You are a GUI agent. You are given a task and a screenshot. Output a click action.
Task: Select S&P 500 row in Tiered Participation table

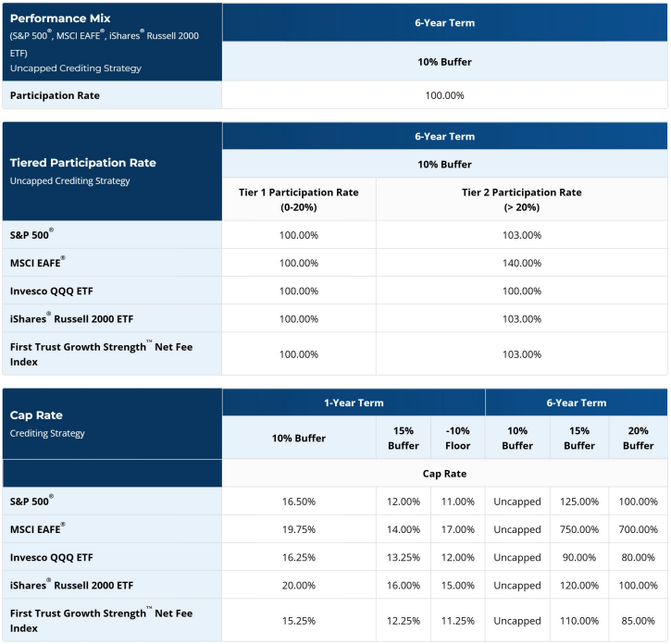(335, 235)
